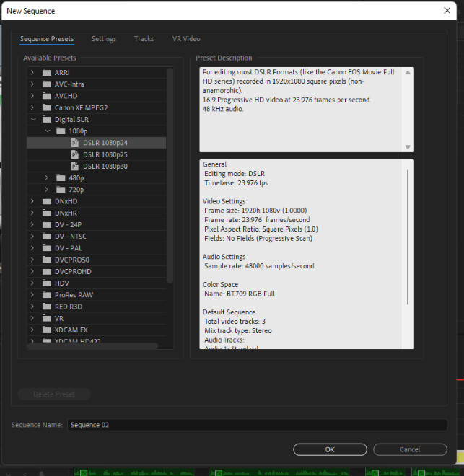Image resolution: width=464 pixels, height=476 pixels.
Task: Expand the ARRI preset folder
Action: [x=32, y=73]
